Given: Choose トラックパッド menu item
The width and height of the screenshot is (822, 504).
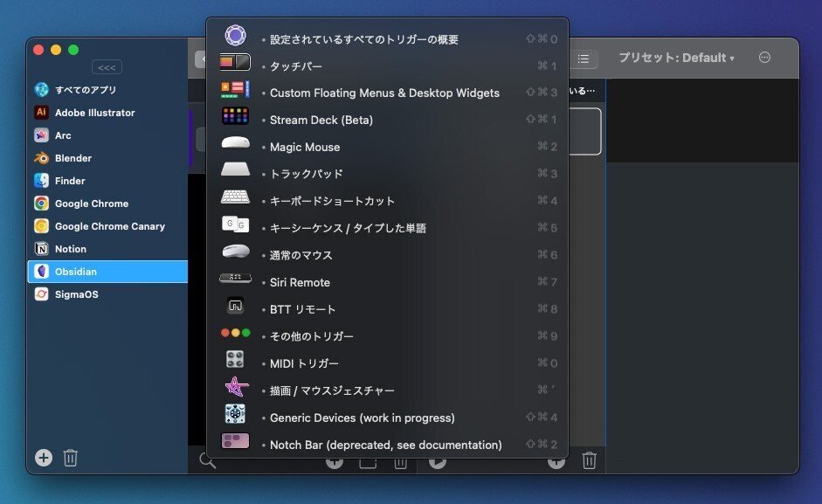Looking at the screenshot, I should (387, 174).
